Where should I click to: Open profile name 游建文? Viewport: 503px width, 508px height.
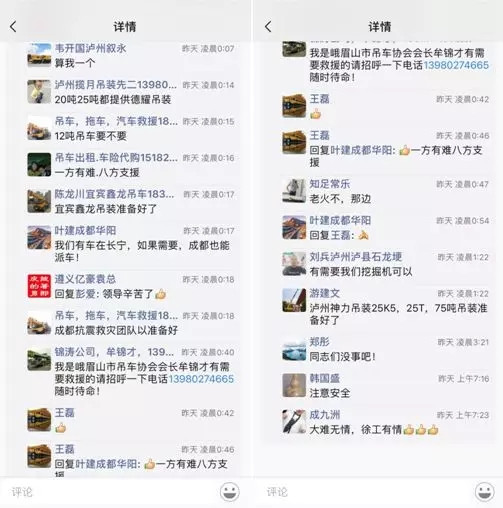tap(325, 293)
